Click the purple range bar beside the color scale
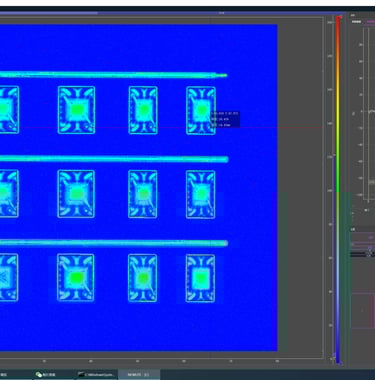The height and width of the screenshot is (380, 375). [334, 257]
